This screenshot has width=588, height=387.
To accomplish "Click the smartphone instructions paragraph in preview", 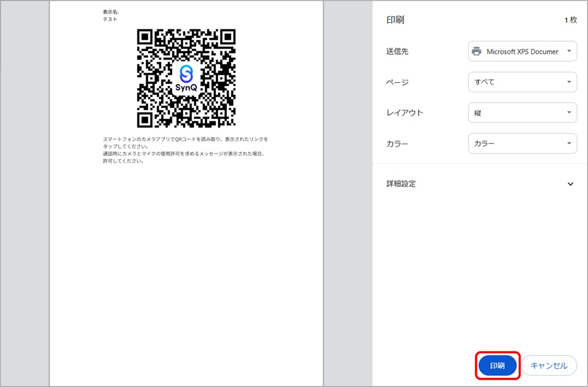I will pyautogui.click(x=185, y=150).
